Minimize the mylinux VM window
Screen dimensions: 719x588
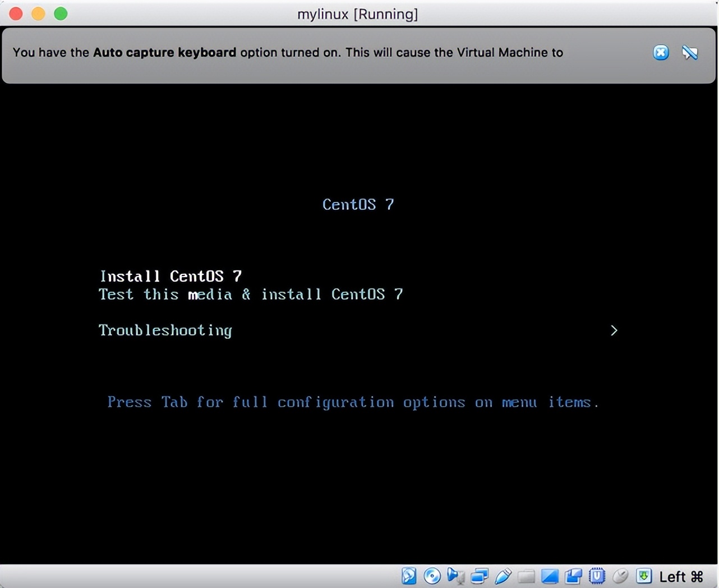[x=38, y=14]
